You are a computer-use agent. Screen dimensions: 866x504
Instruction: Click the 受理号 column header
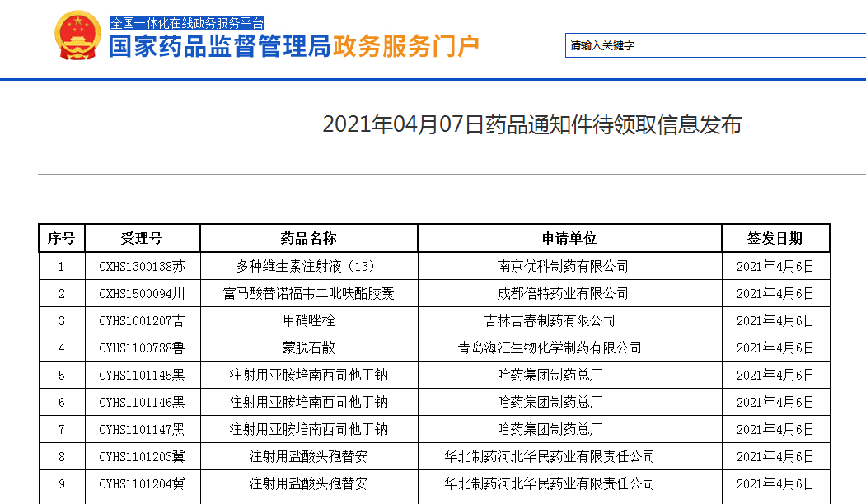pyautogui.click(x=142, y=239)
